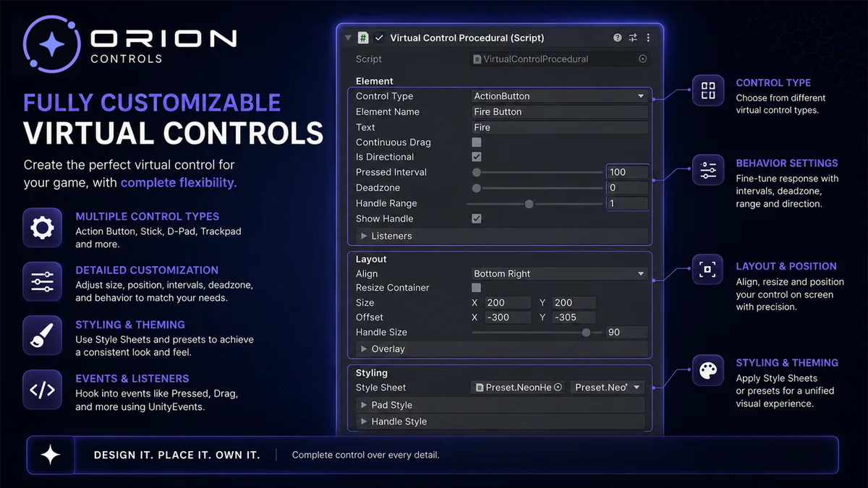Click the star icon in bottom banner

click(51, 455)
